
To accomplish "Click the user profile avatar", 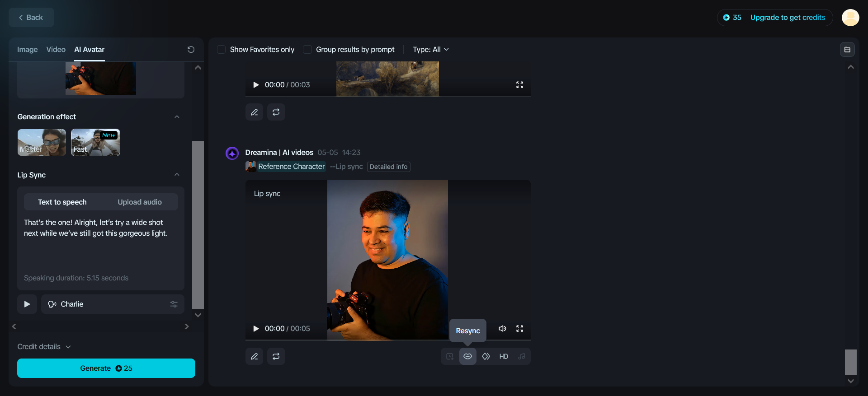I will tap(850, 18).
